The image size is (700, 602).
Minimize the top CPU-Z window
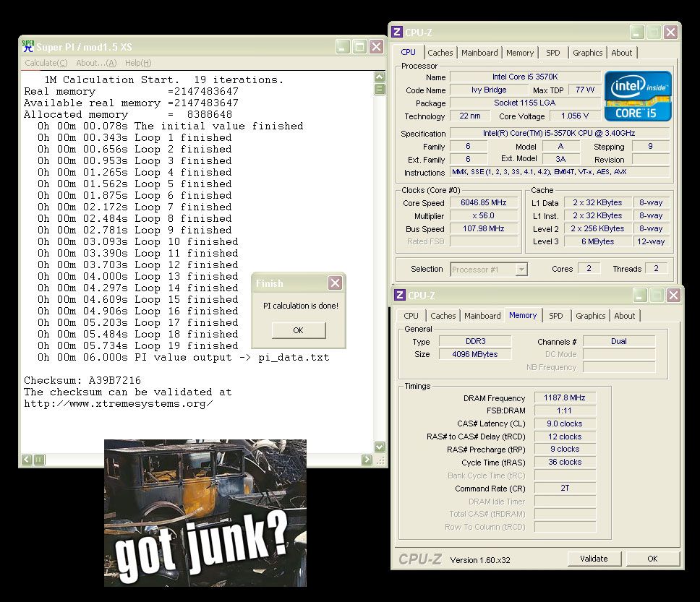[637, 32]
